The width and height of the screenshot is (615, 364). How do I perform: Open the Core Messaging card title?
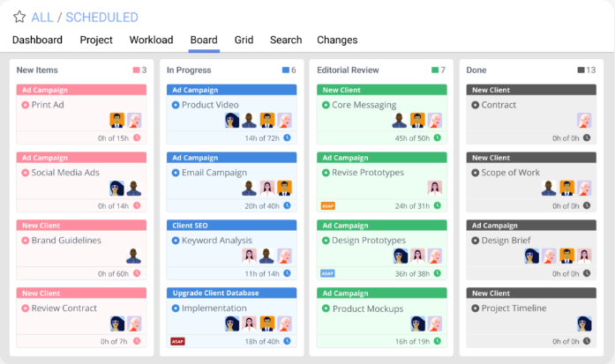364,105
